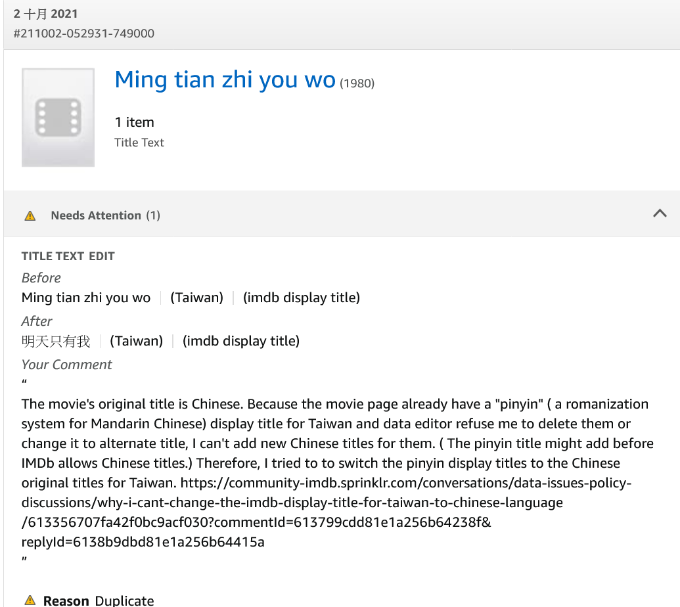
Task: Open the Ming tian zhi you wo title link
Action: (x=225, y=80)
